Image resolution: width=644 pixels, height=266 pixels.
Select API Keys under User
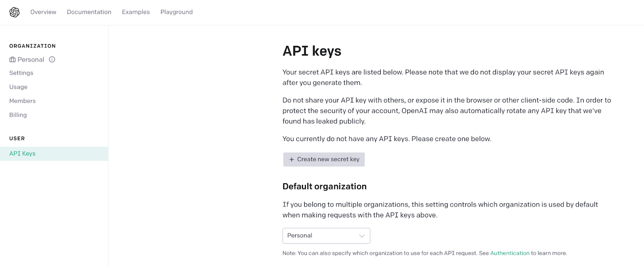point(54,154)
